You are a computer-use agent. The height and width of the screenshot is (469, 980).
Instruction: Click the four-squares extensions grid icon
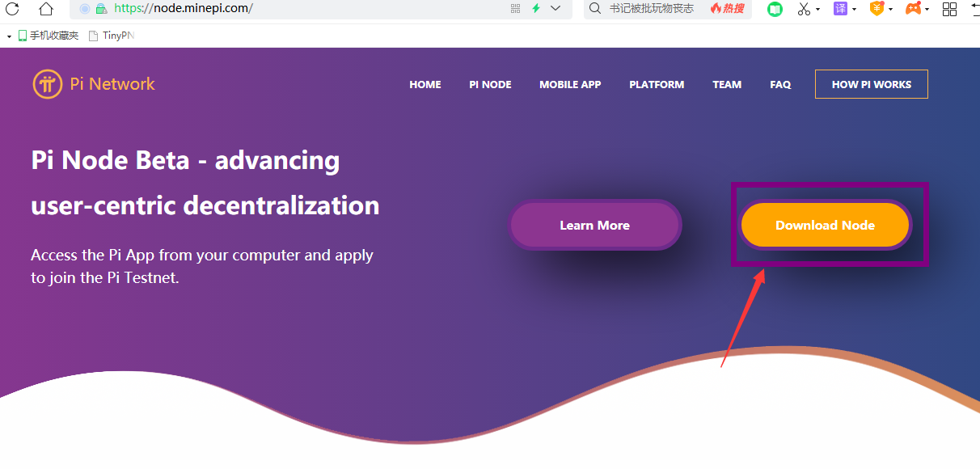tap(950, 9)
